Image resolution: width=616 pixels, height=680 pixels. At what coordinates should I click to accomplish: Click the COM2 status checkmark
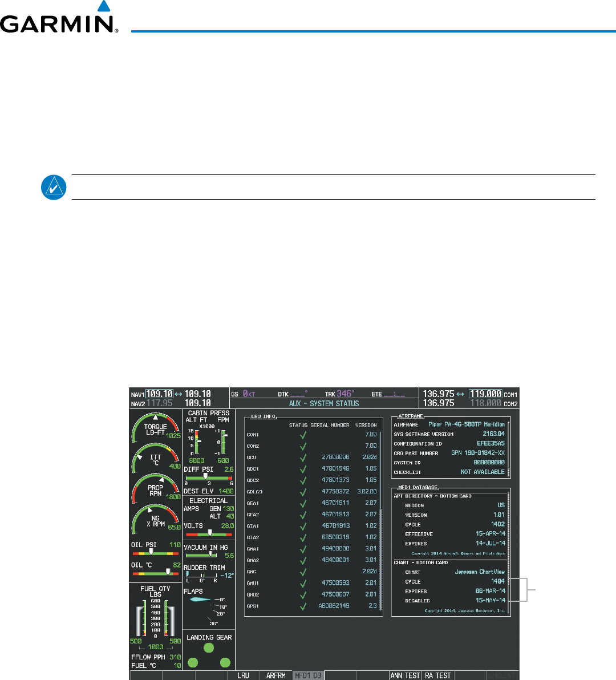coord(303,446)
